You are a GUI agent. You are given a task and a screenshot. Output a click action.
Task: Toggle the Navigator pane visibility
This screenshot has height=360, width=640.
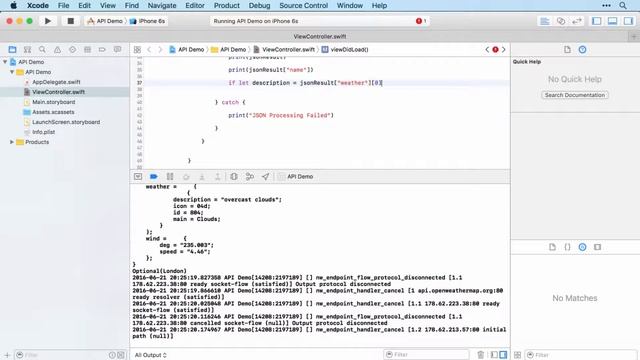[596, 21]
